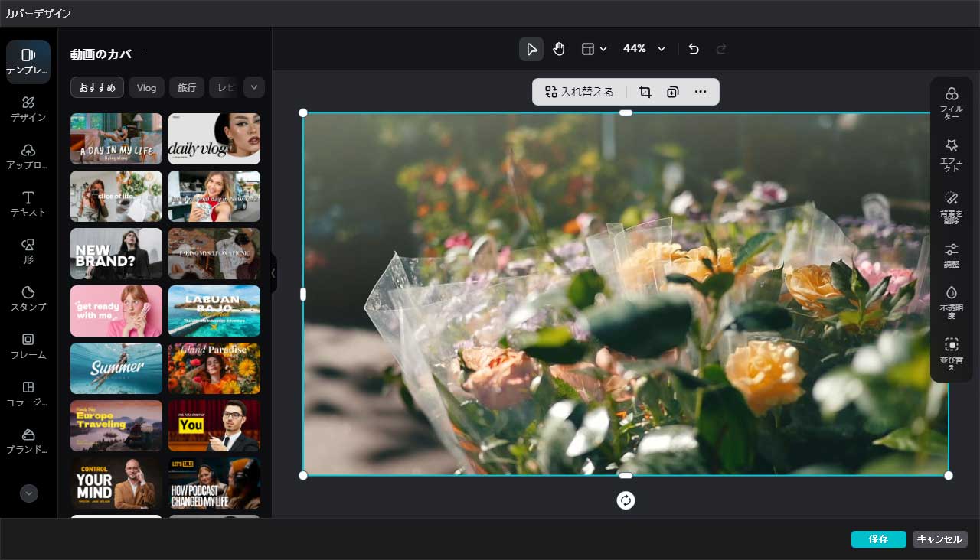Open the コラージュ collage sidebar tab

[28, 394]
